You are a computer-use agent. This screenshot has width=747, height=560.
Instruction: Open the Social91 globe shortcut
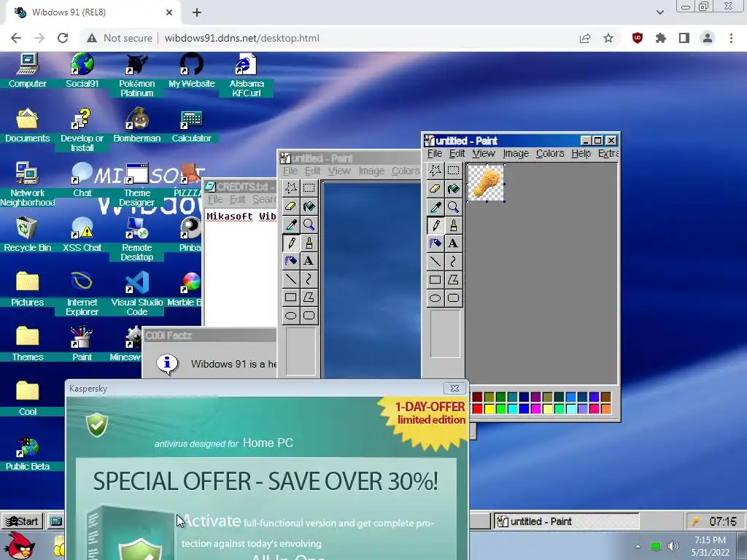[82, 71]
